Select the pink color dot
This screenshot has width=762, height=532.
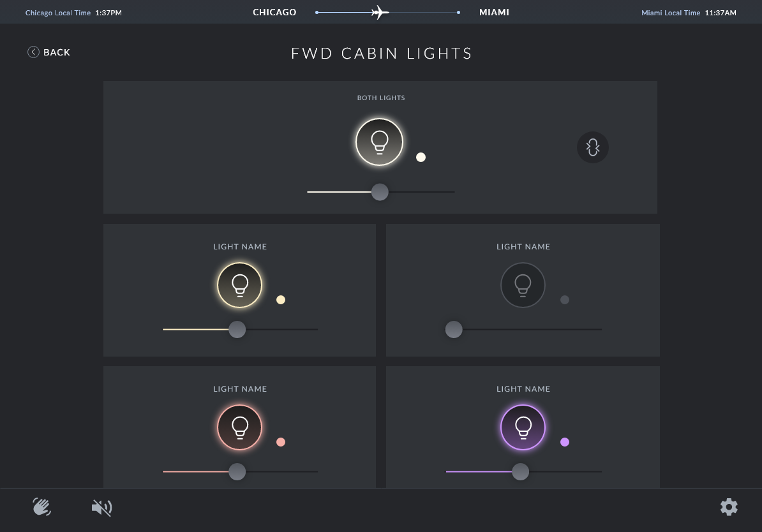click(281, 442)
